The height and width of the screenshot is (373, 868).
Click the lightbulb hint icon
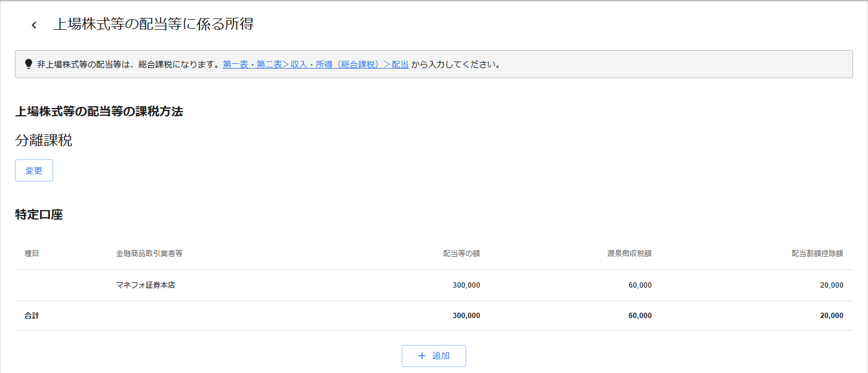[x=28, y=64]
